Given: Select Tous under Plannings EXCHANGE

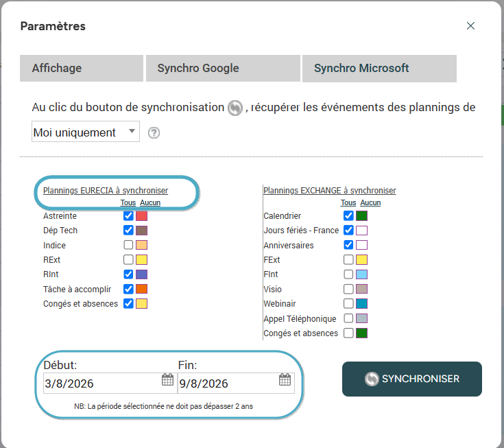Looking at the screenshot, I should click(348, 202).
